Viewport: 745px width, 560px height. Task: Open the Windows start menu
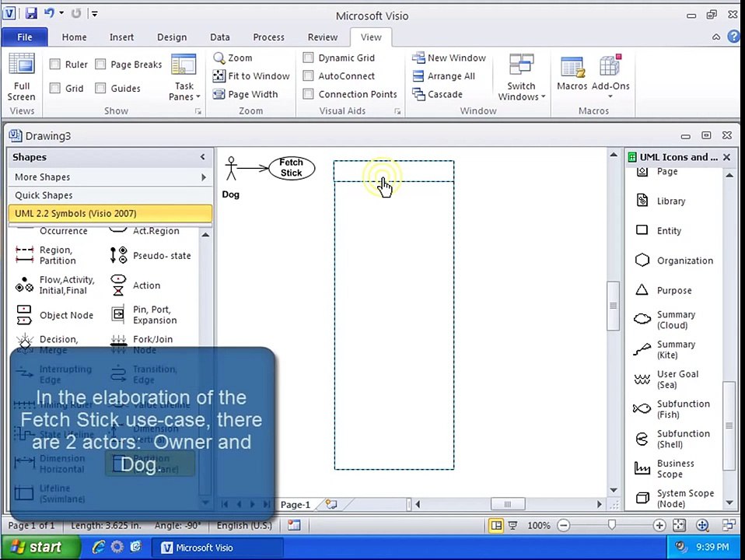[x=40, y=547]
